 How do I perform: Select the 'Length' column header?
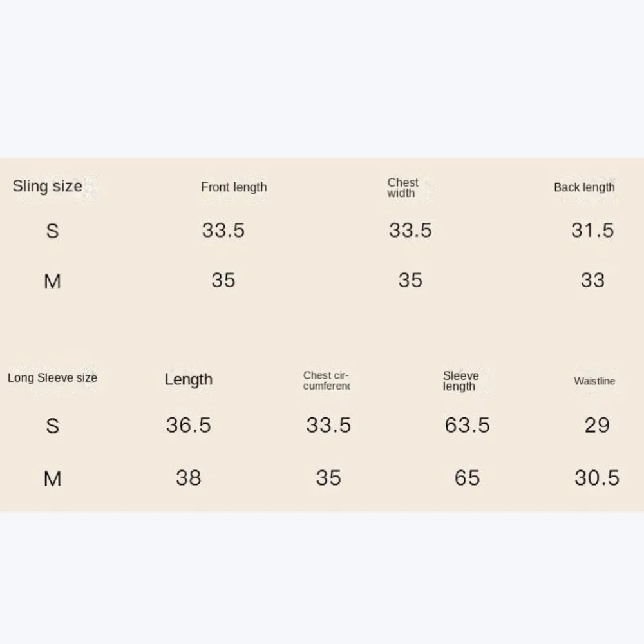click(188, 379)
